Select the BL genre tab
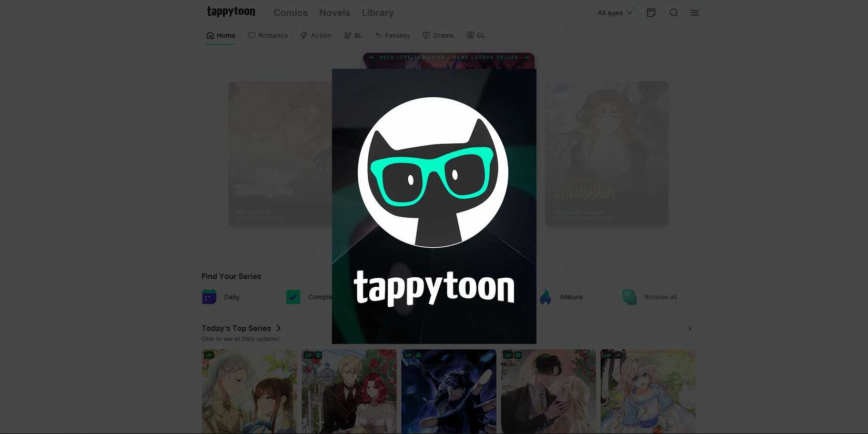Viewport: 868px width, 434px height. [x=353, y=35]
